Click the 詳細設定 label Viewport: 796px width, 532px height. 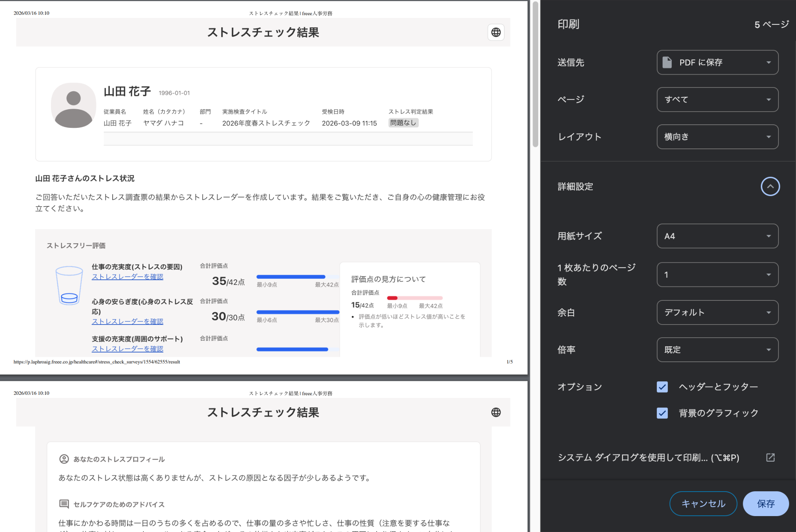(x=575, y=187)
